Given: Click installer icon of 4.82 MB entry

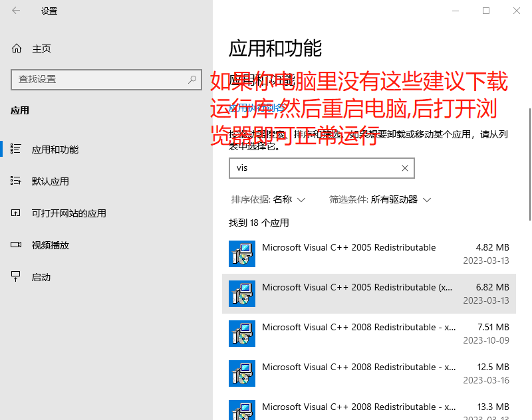Looking at the screenshot, I should pyautogui.click(x=242, y=254).
